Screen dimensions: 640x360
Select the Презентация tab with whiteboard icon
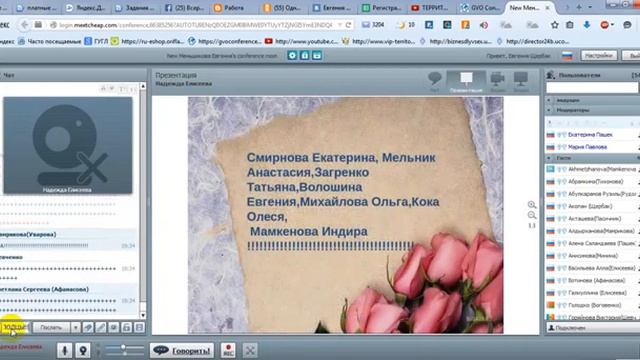click(x=466, y=82)
